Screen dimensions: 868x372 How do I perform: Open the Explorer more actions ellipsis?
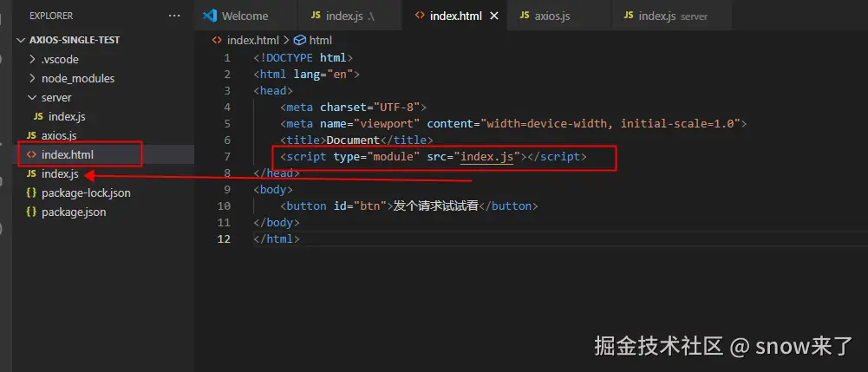tap(174, 16)
